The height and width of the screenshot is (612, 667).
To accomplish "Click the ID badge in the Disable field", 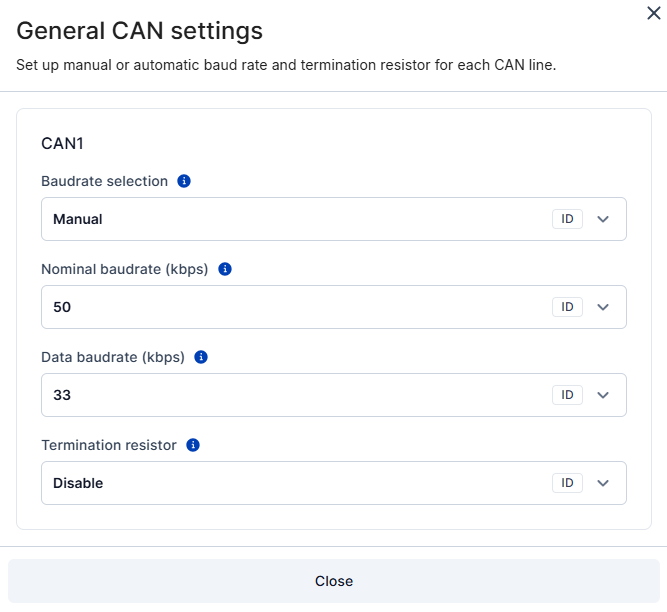I will tap(567, 483).
